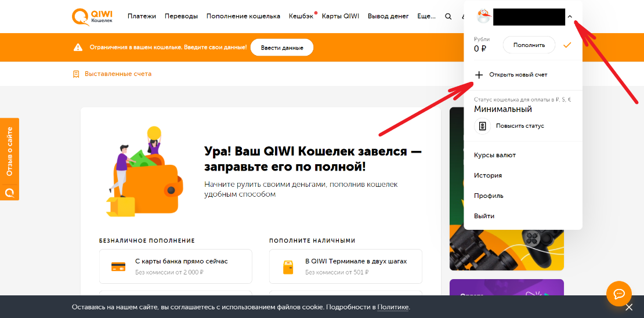Open История from account menu
The height and width of the screenshot is (318, 644).
[488, 175]
